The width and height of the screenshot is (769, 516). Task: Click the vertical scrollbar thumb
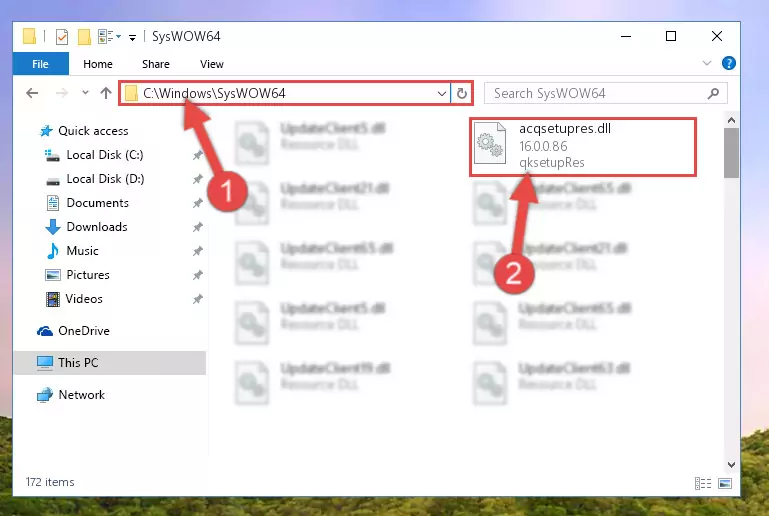coord(731,153)
